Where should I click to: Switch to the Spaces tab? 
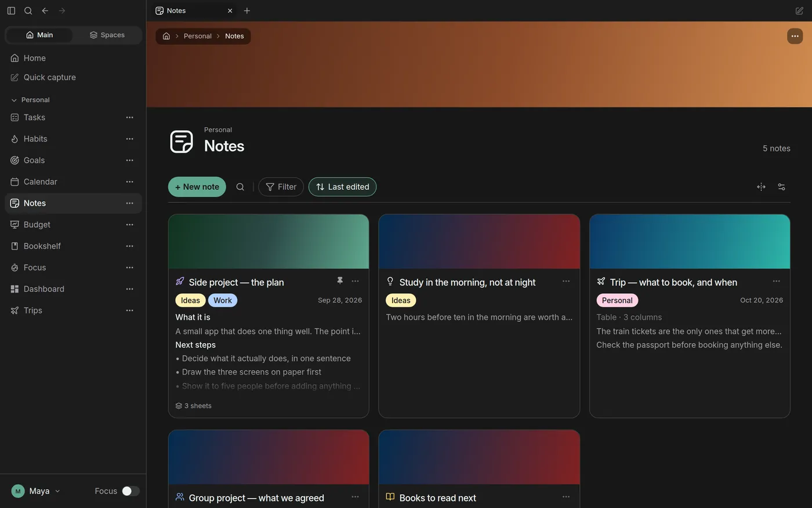(x=107, y=35)
